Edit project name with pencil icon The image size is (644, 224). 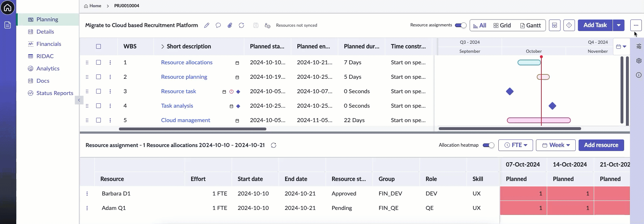pos(207,25)
